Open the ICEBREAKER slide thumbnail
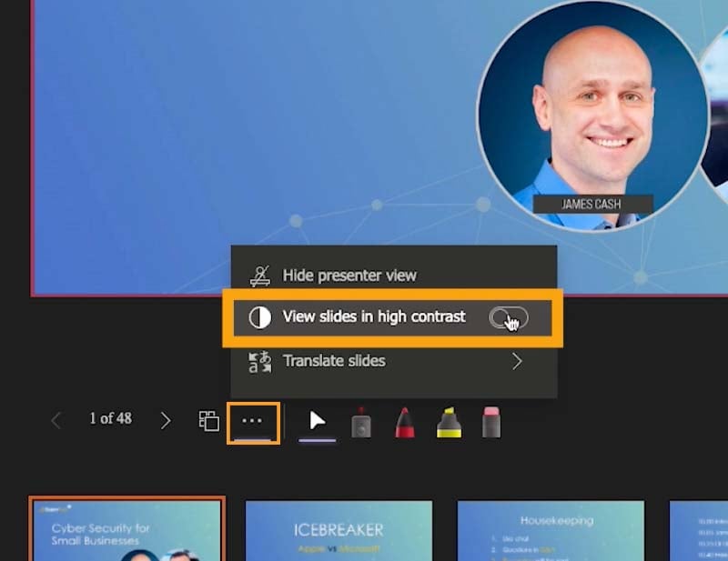Image resolution: width=728 pixels, height=561 pixels. tap(339, 530)
